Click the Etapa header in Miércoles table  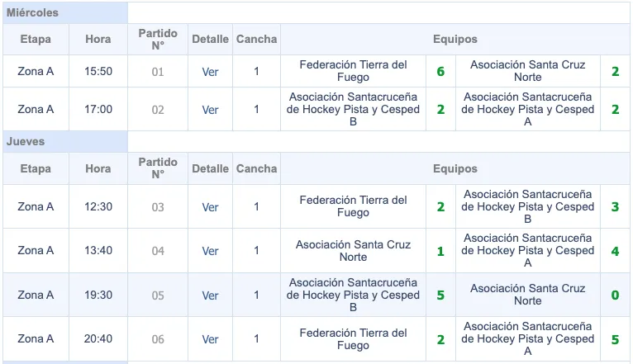[36, 40]
